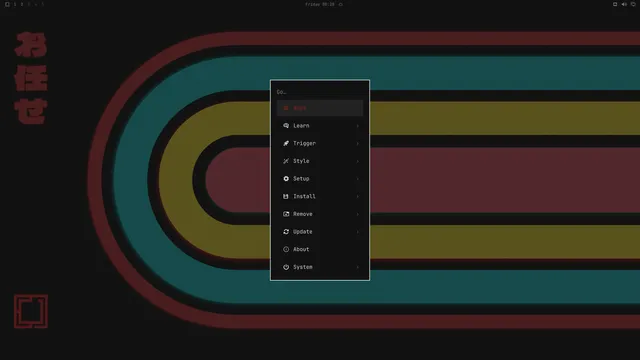
Task: Open the Update menu entry
Action: click(320, 231)
